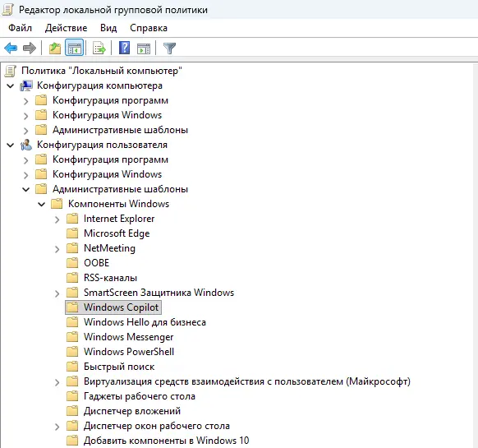This screenshot has height=448, width=478.
Task: Click the Компоненты Windows folder icon
Action: 57,204
